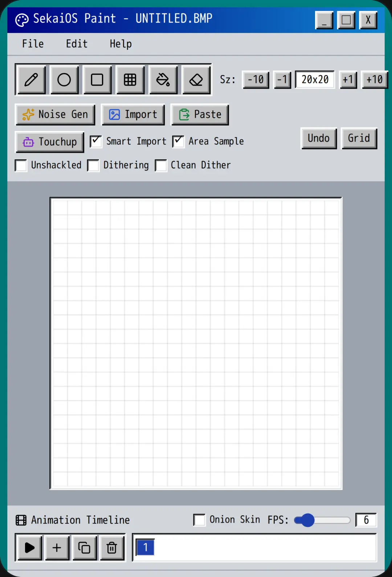Image resolution: width=392 pixels, height=577 pixels.
Task: Select the Circle shape tool
Action: [x=64, y=79]
